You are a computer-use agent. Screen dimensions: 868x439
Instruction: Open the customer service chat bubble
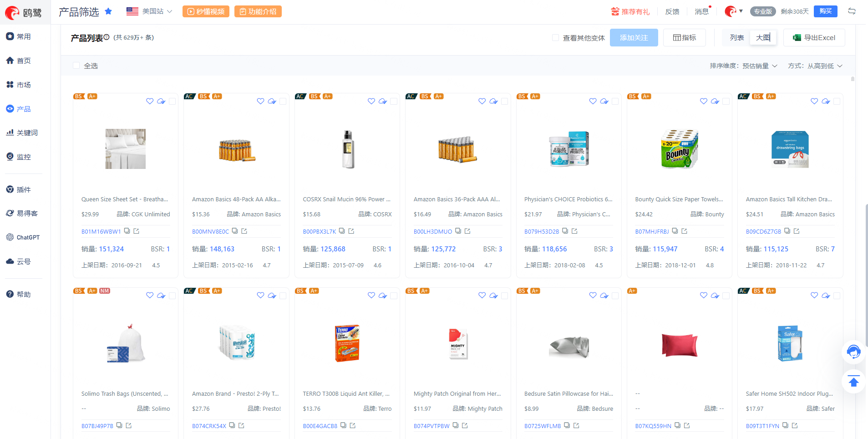coord(853,352)
